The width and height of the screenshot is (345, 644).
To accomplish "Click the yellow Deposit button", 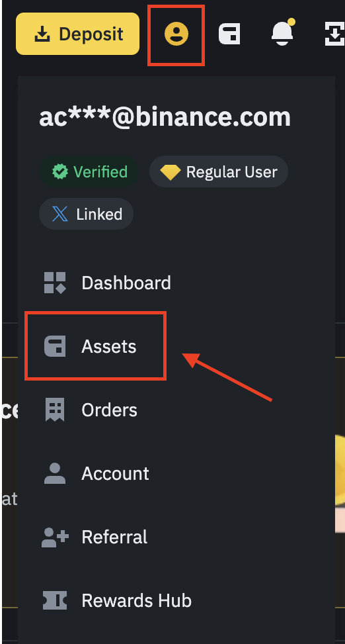I will 77,34.
